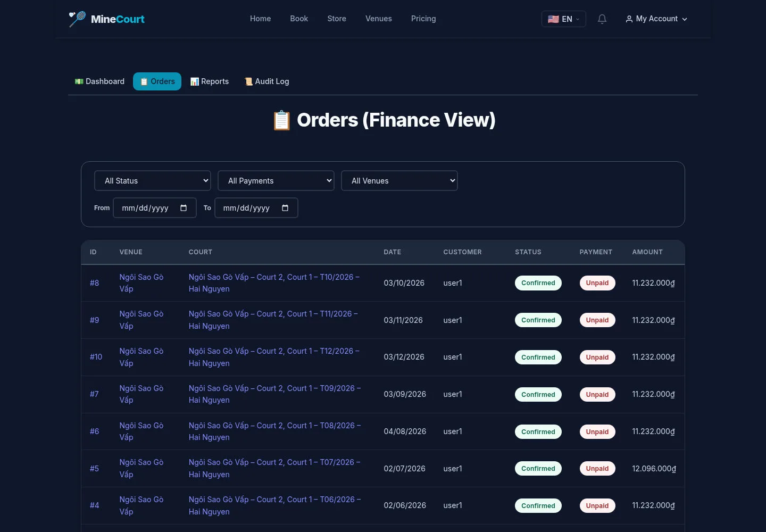Image resolution: width=766 pixels, height=532 pixels.
Task: Switch to the Dashboard tab
Action: 99,81
